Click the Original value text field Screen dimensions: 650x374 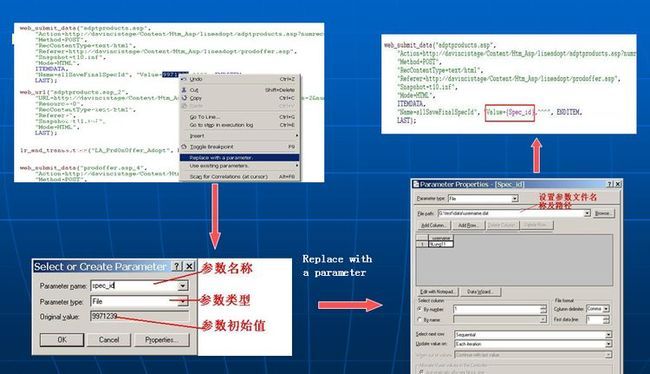[139, 316]
